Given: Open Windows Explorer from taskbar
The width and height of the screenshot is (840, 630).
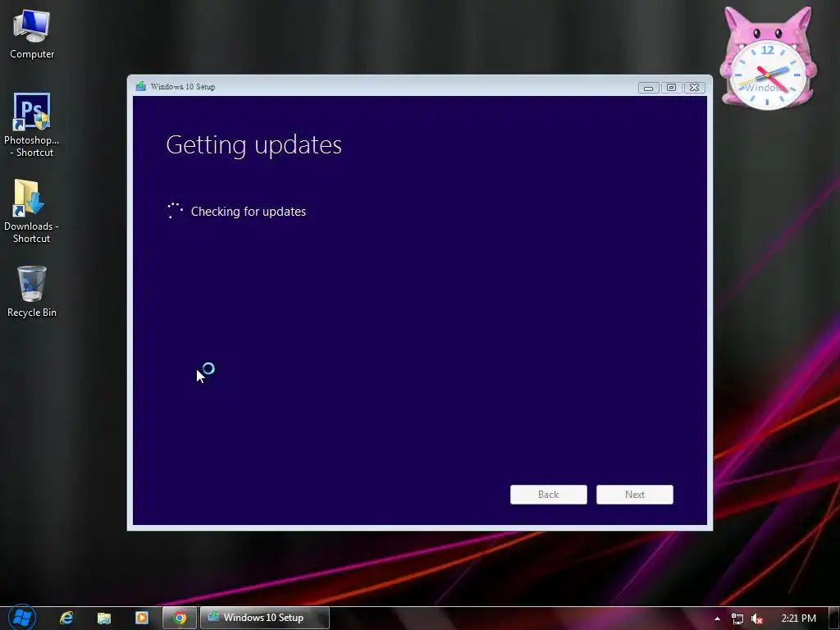Looking at the screenshot, I should 104,618.
